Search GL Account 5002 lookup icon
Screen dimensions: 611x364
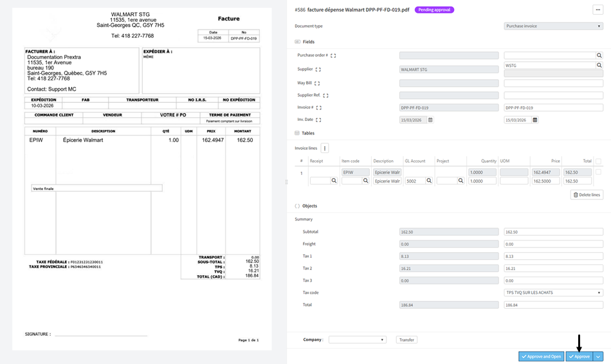coord(429,181)
